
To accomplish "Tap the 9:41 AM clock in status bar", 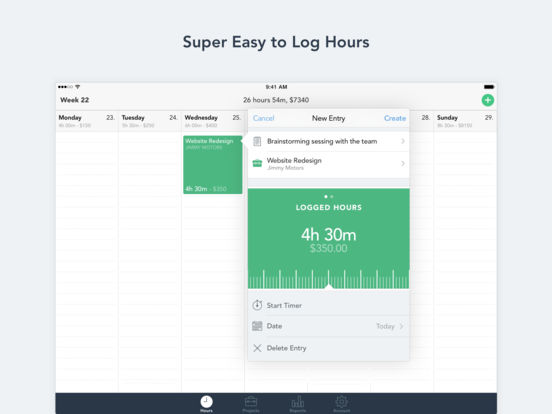I will pos(276,87).
